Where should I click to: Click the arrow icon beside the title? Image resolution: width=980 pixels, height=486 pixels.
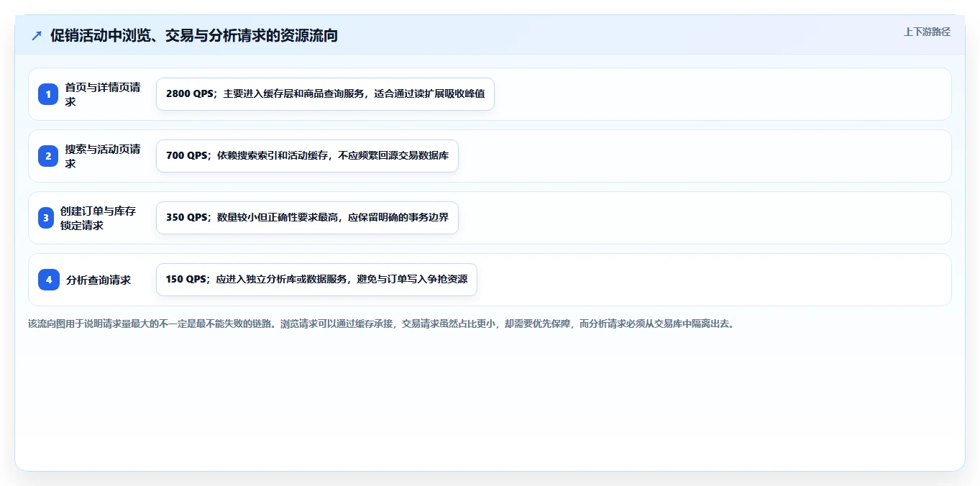click(x=37, y=35)
